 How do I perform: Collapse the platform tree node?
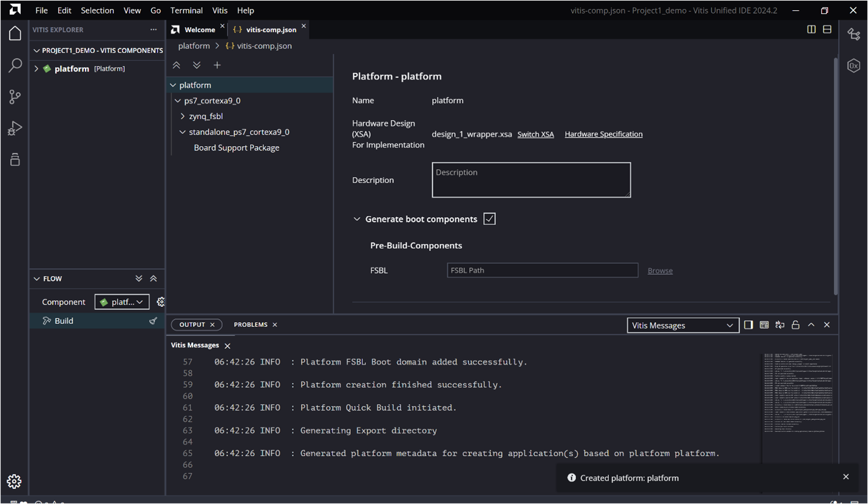173,85
